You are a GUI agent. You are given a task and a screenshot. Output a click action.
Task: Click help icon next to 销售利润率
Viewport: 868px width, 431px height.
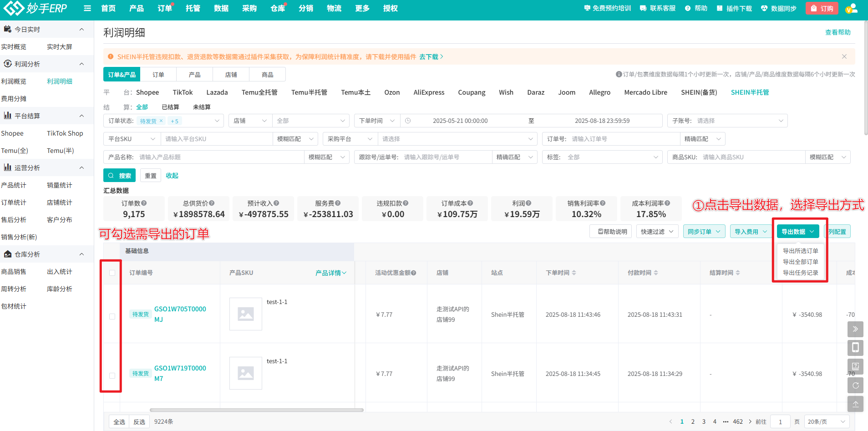(x=603, y=203)
